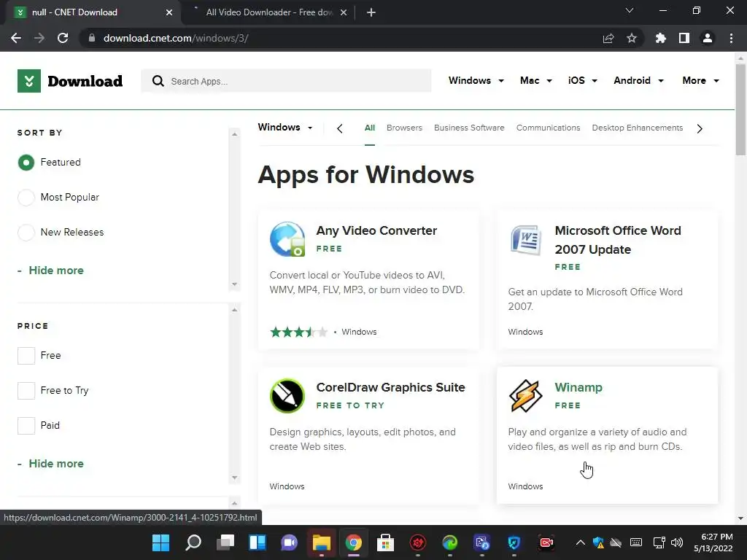Close the All Video Downloader tab
Screen dimensions: 747x560
point(344,12)
